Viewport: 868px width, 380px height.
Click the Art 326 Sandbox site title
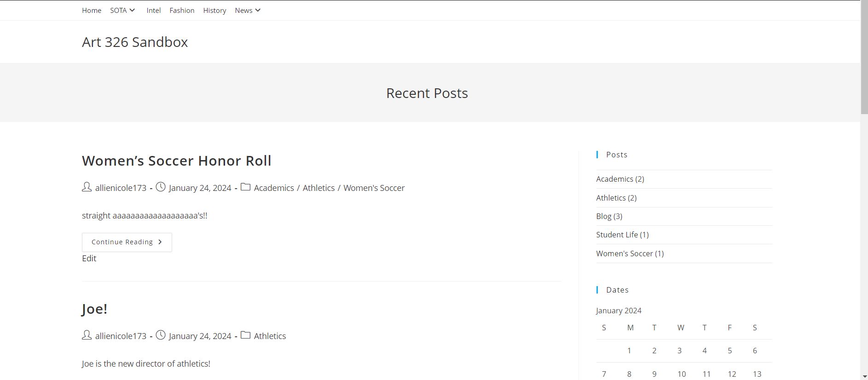[x=135, y=42]
